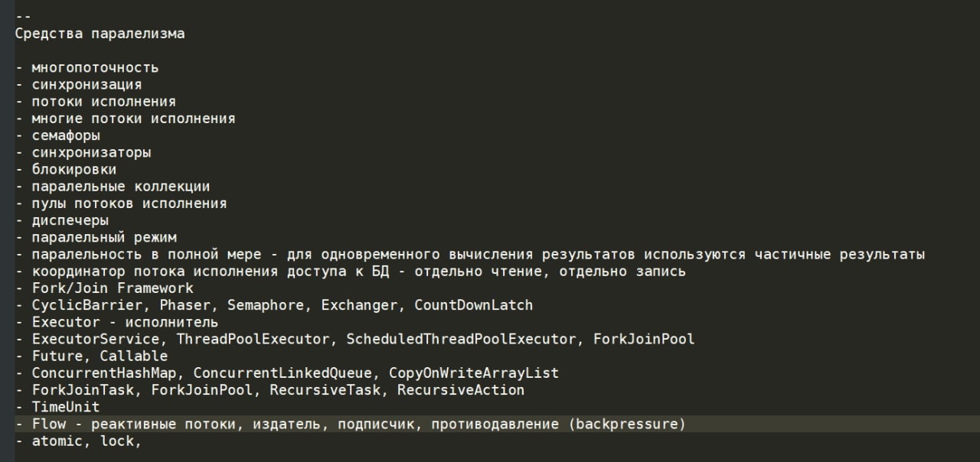Place the cursor after "atomic, lock,"

pos(143,441)
